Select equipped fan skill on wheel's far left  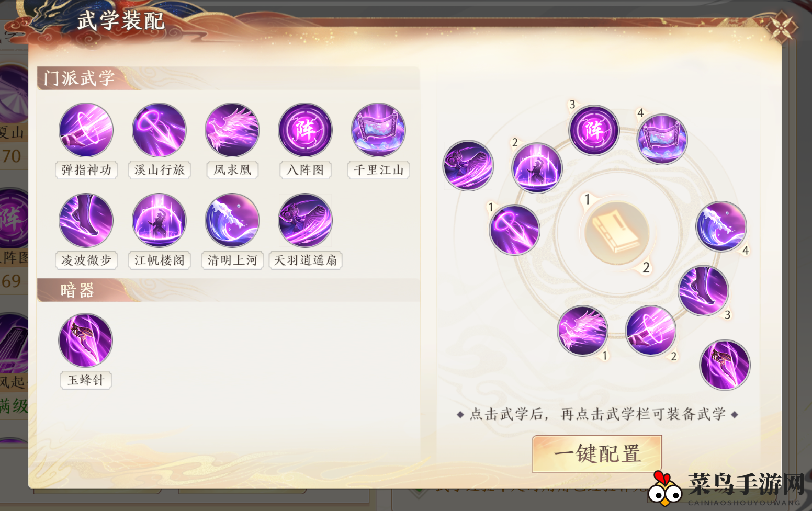[468, 165]
